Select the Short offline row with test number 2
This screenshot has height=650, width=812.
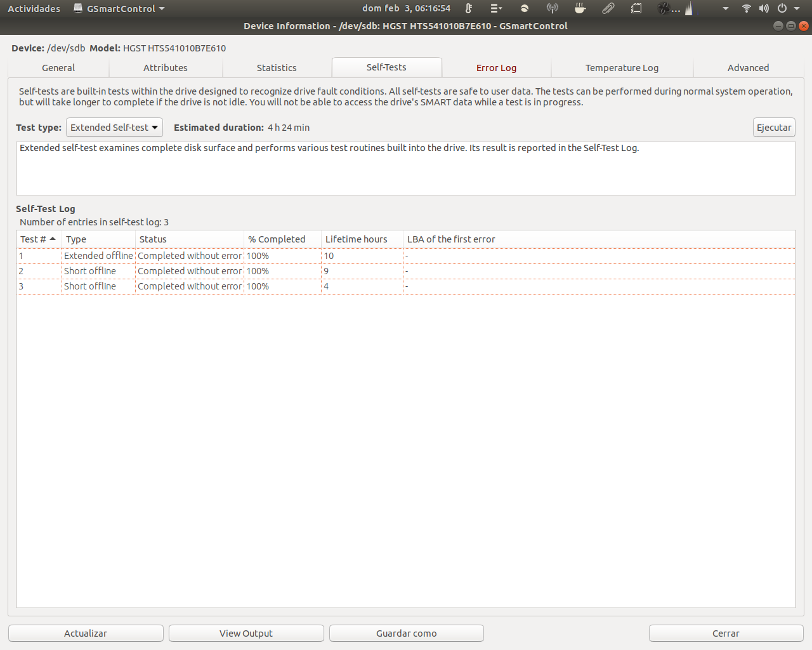[x=406, y=271]
